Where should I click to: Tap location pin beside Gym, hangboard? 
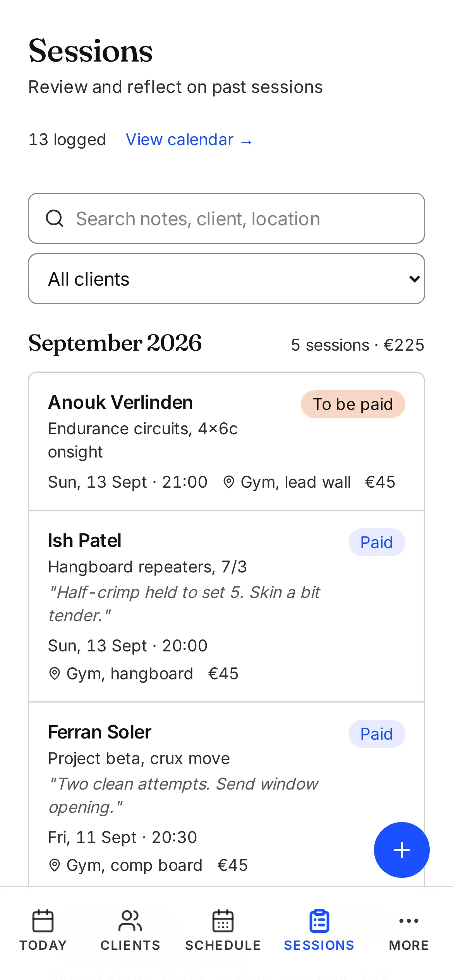coord(55,674)
